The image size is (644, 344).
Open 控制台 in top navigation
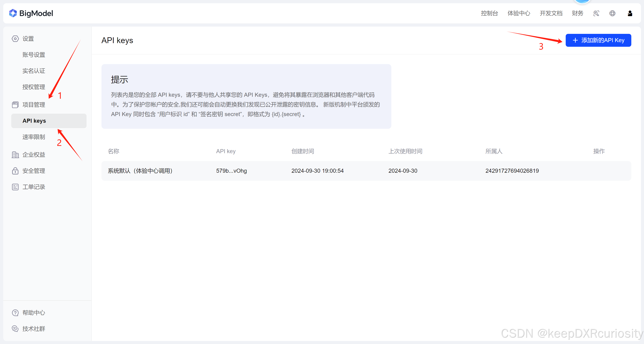(x=489, y=13)
